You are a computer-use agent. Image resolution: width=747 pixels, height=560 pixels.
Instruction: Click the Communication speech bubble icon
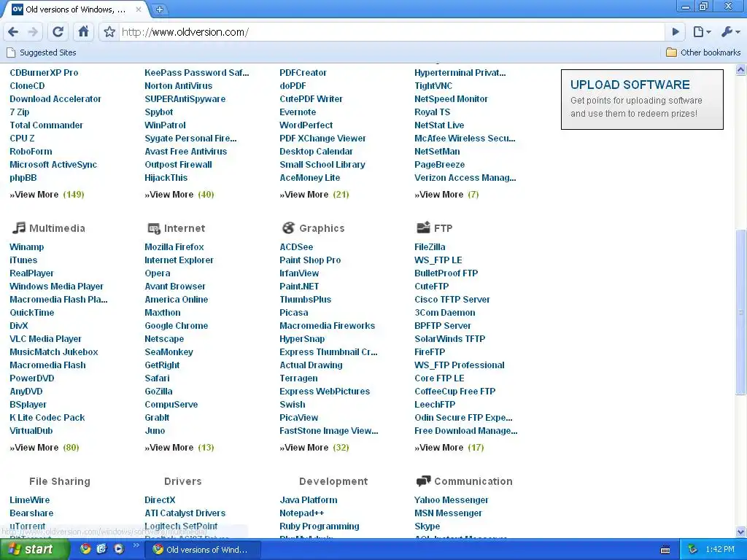[424, 481]
